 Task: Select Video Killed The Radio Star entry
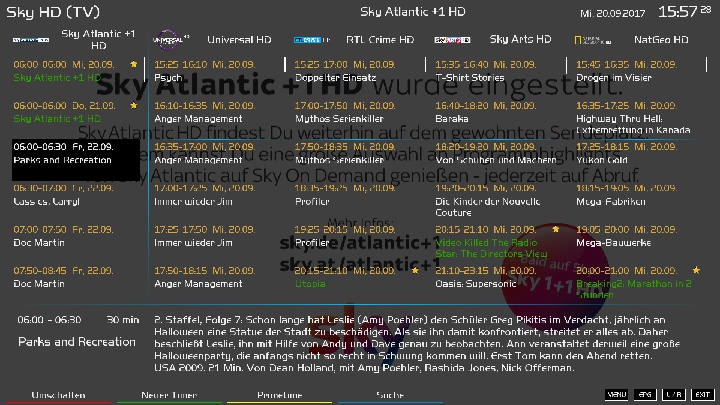pyautogui.click(x=498, y=242)
